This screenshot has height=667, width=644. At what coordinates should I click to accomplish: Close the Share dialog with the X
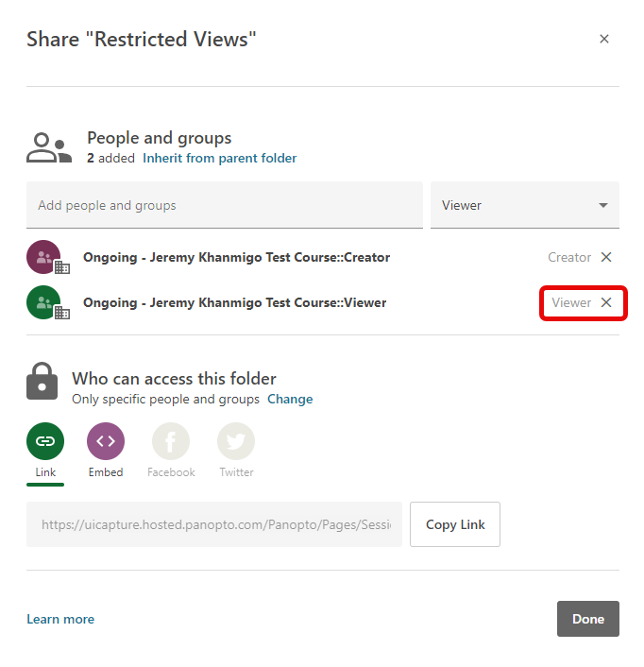pyautogui.click(x=604, y=39)
